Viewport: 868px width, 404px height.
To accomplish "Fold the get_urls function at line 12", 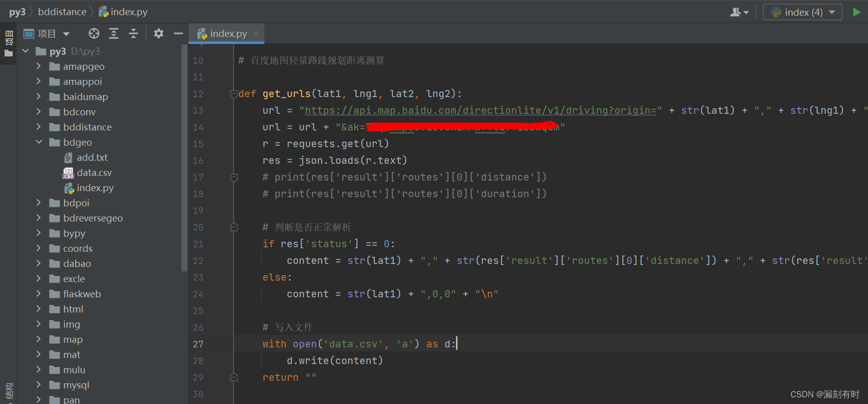I will click(234, 94).
